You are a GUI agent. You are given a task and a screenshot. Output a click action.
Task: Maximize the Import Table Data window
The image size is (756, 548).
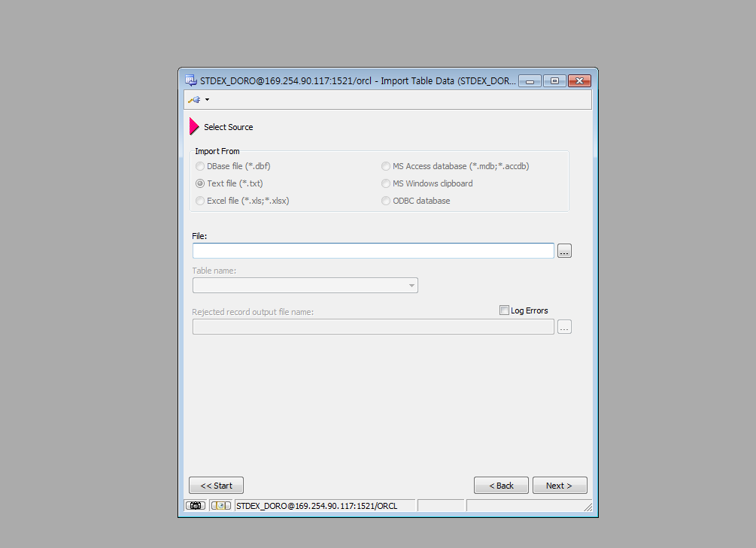(x=554, y=80)
